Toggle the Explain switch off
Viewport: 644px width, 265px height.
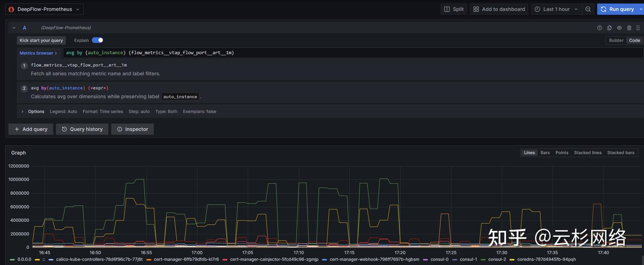coord(97,40)
